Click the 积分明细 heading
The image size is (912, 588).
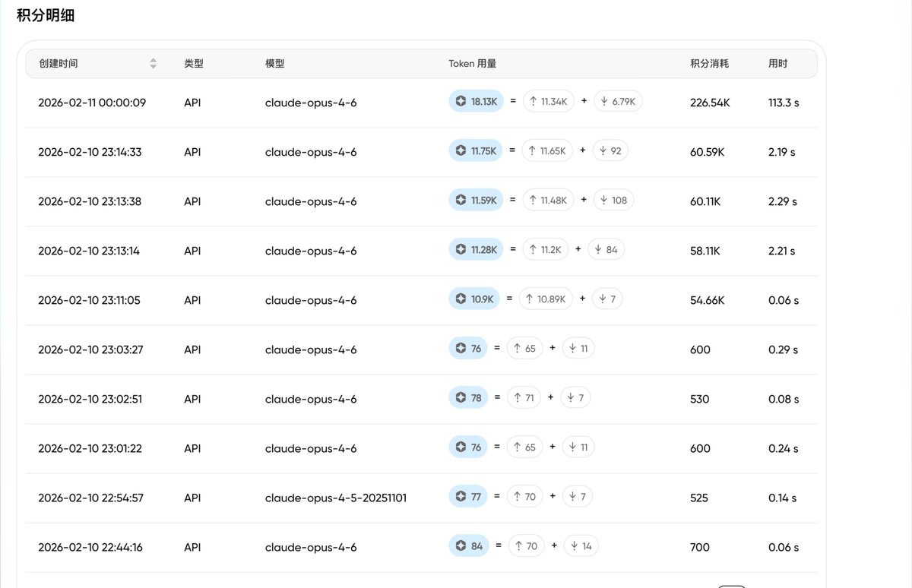click(46, 16)
